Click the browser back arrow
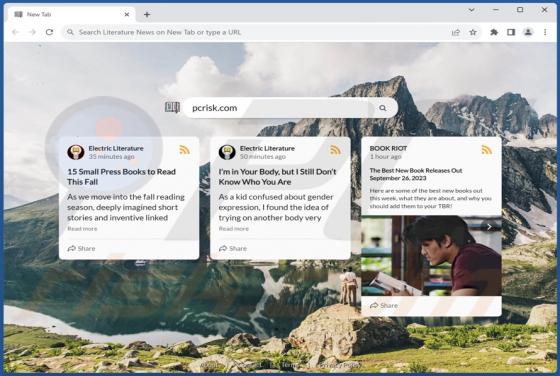Viewport: 560px width, 376px height. (15, 32)
